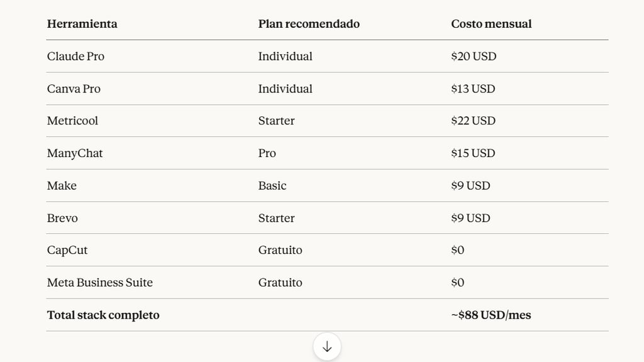This screenshot has width=644, height=362.
Task: Select the Make tool name
Action: pos(62,186)
